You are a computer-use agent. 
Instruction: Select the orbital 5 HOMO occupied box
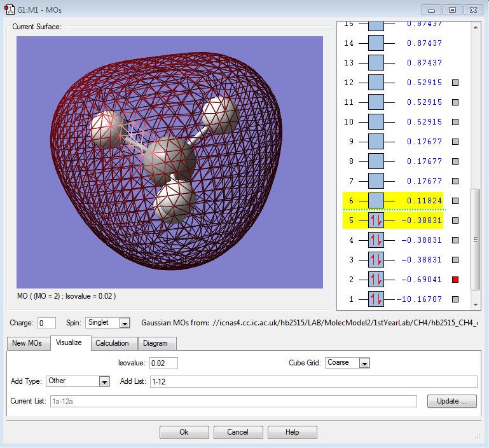(376, 221)
